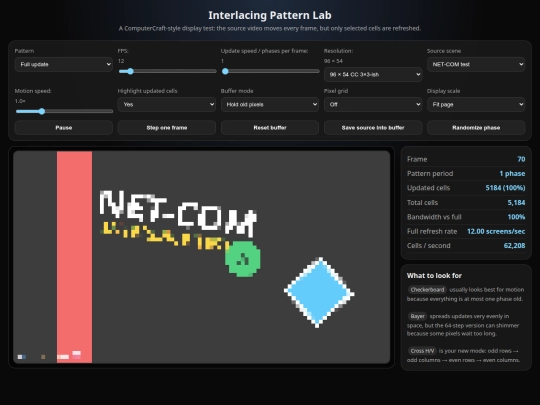Open the Highlight updated cells dropdown
Viewport: 540px width, 405px height.
click(167, 104)
